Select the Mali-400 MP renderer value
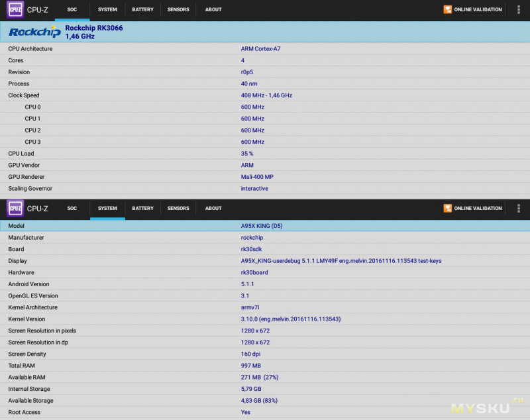The image size is (530, 420). pos(257,177)
